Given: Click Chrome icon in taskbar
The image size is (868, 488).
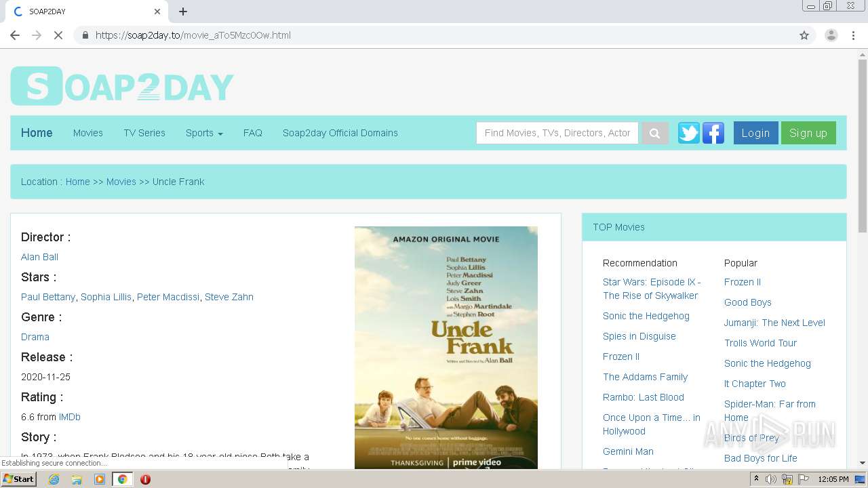Looking at the screenshot, I should click(123, 479).
